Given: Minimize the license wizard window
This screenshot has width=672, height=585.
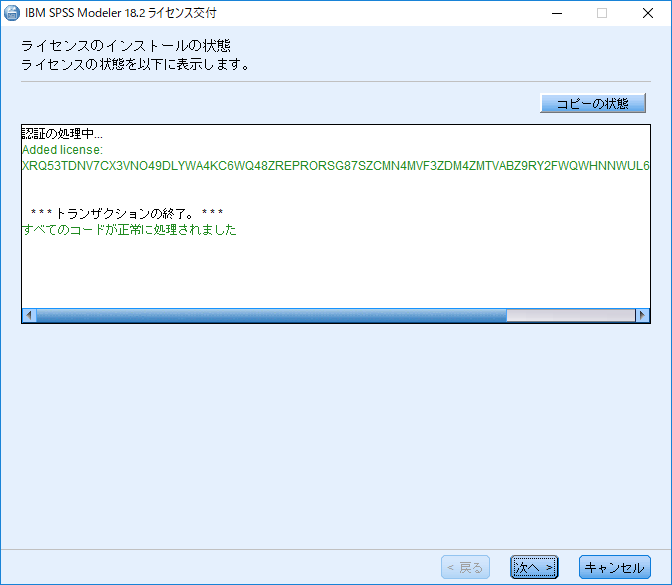Looking at the screenshot, I should click(557, 13).
